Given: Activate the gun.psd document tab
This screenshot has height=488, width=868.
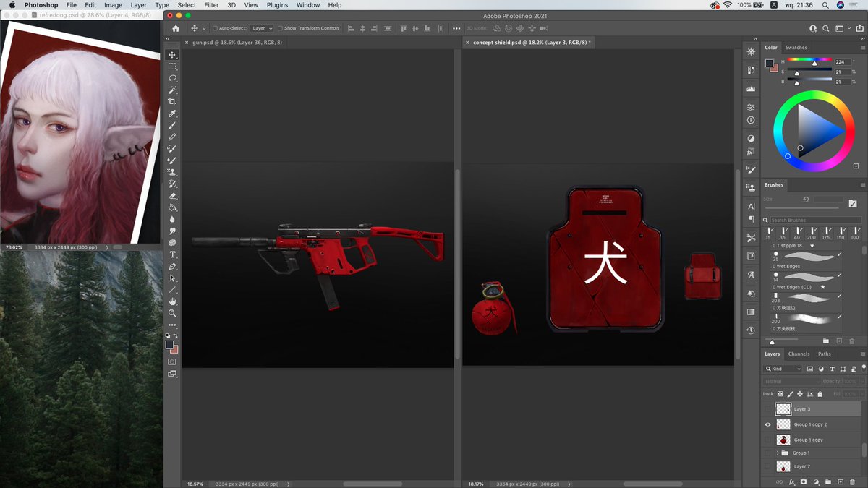Looking at the screenshot, I should (237, 43).
